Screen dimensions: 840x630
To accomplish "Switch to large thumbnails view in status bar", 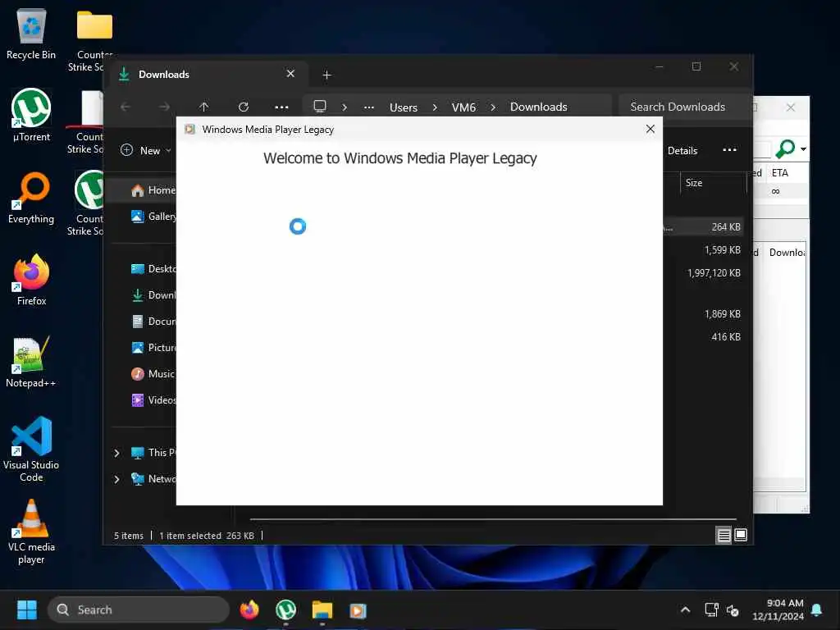I will 741,535.
